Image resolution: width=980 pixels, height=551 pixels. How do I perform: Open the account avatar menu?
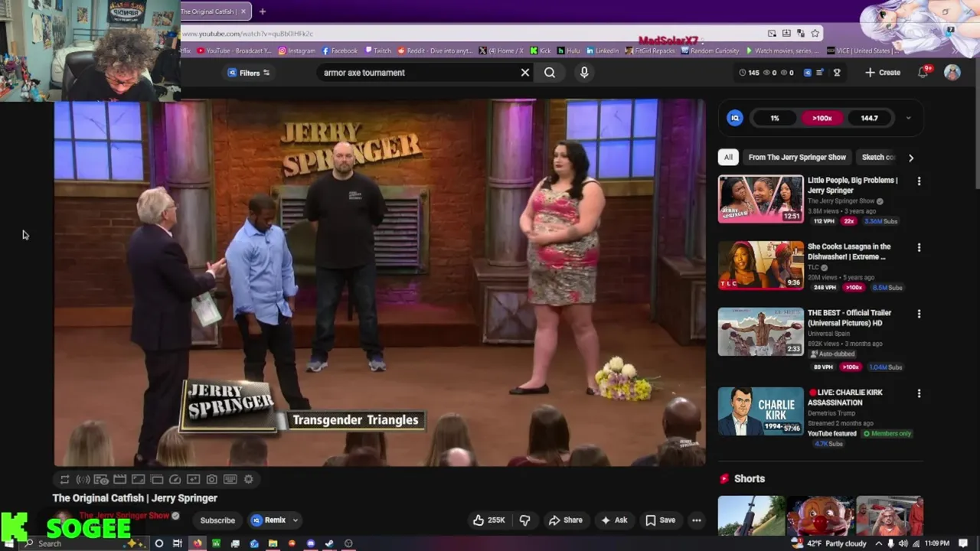click(x=952, y=72)
